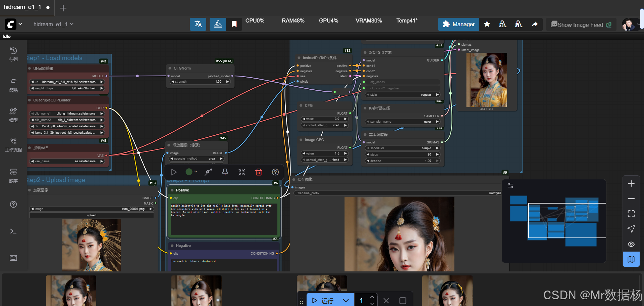
Task: Toggle collapse dot of 保存图像 node
Action: point(294,179)
